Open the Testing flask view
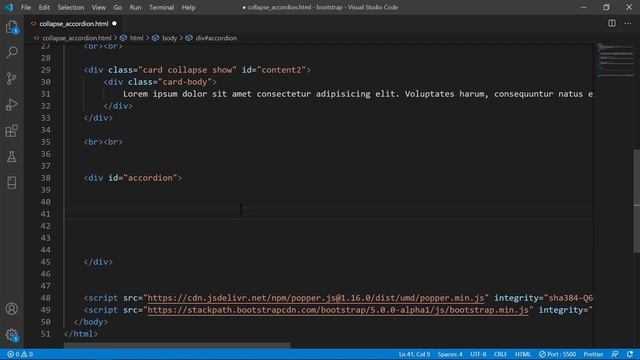This screenshot has width=640, height=360. tap(11, 157)
